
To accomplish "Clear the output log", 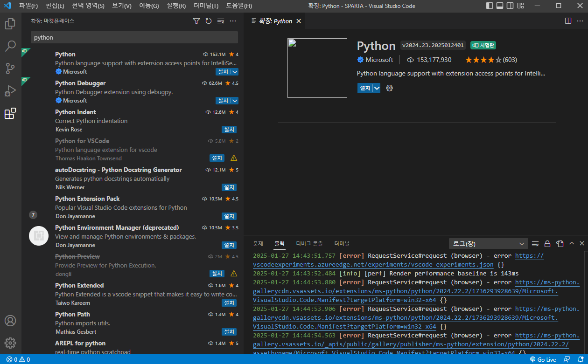I will click(x=535, y=244).
